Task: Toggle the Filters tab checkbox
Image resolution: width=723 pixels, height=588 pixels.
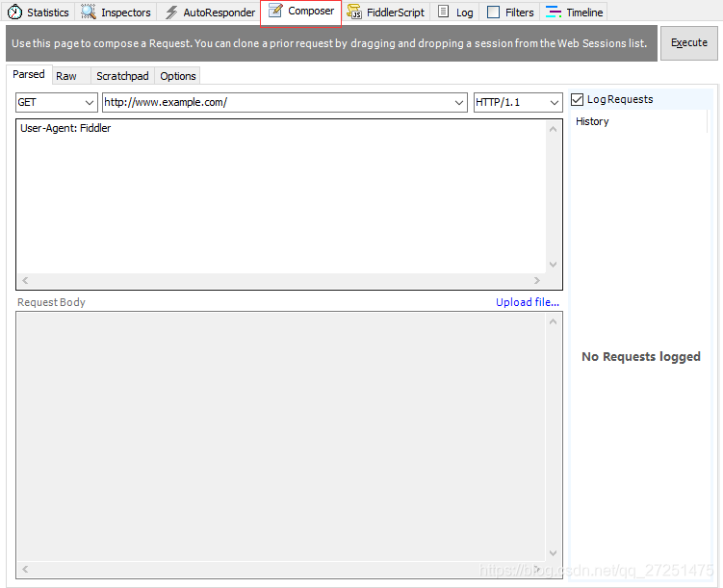Action: pos(493,12)
